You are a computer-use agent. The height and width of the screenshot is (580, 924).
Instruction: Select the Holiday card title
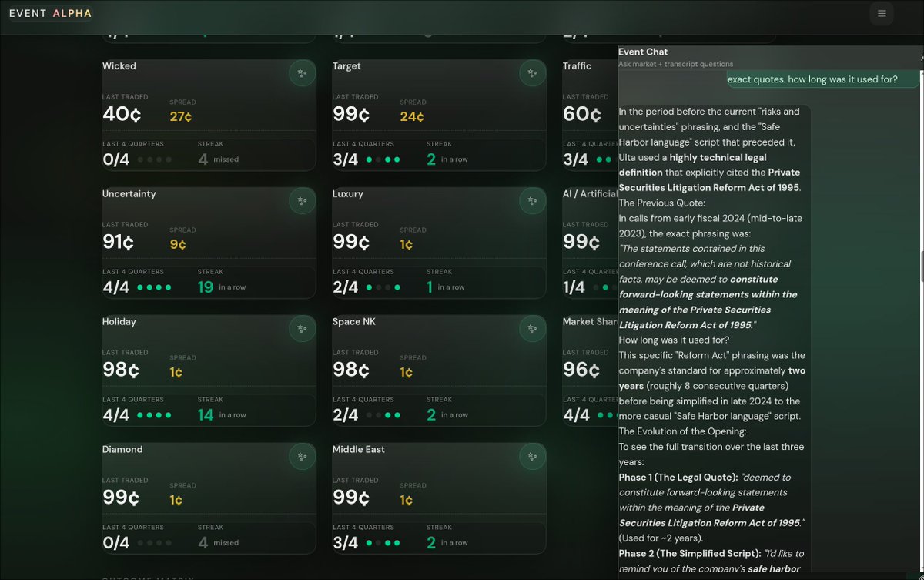(x=119, y=322)
